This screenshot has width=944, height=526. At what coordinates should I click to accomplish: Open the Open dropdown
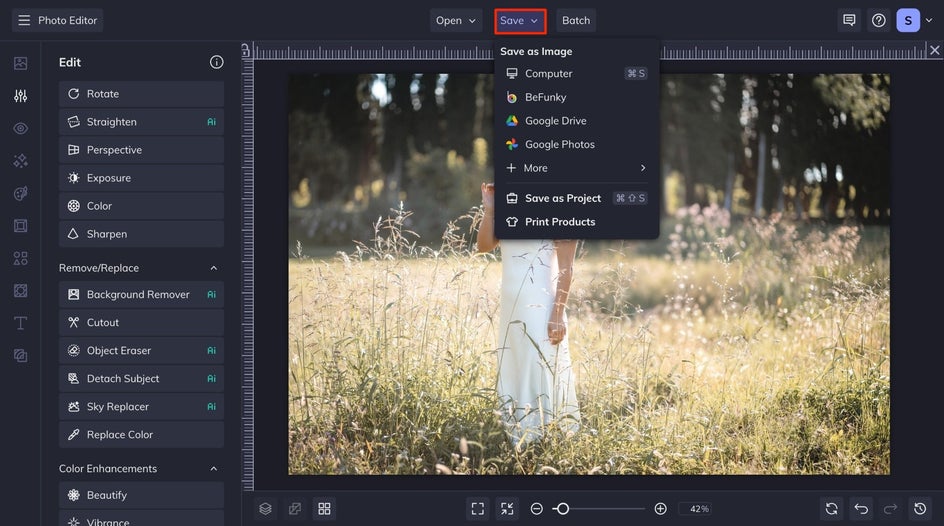pos(456,20)
